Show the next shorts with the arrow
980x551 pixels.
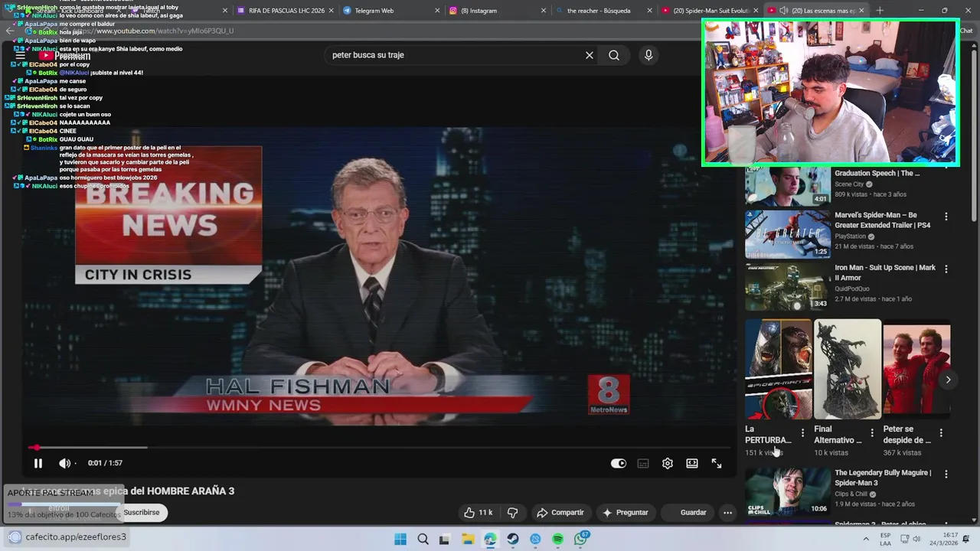tap(948, 380)
